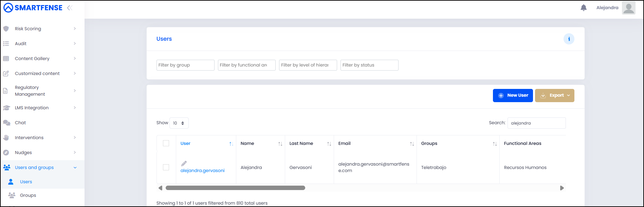Open notifications bell
This screenshot has height=207, width=644.
(x=584, y=8)
